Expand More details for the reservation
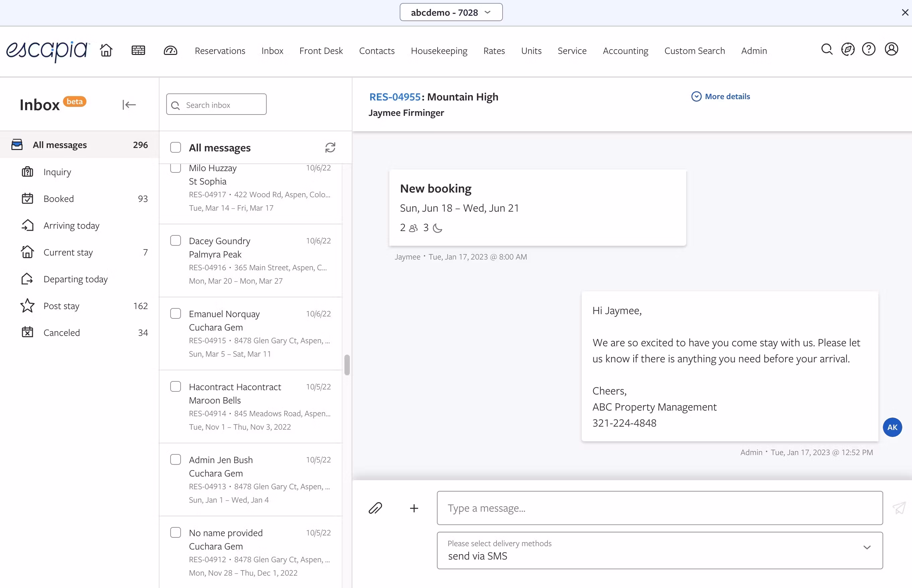The image size is (912, 588). pos(721,96)
